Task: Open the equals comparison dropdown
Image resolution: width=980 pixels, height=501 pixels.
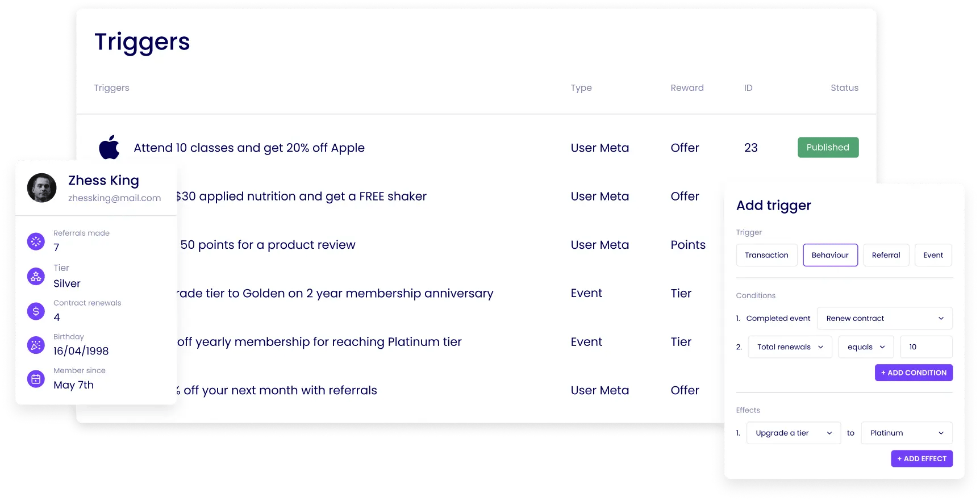Action: click(x=865, y=346)
